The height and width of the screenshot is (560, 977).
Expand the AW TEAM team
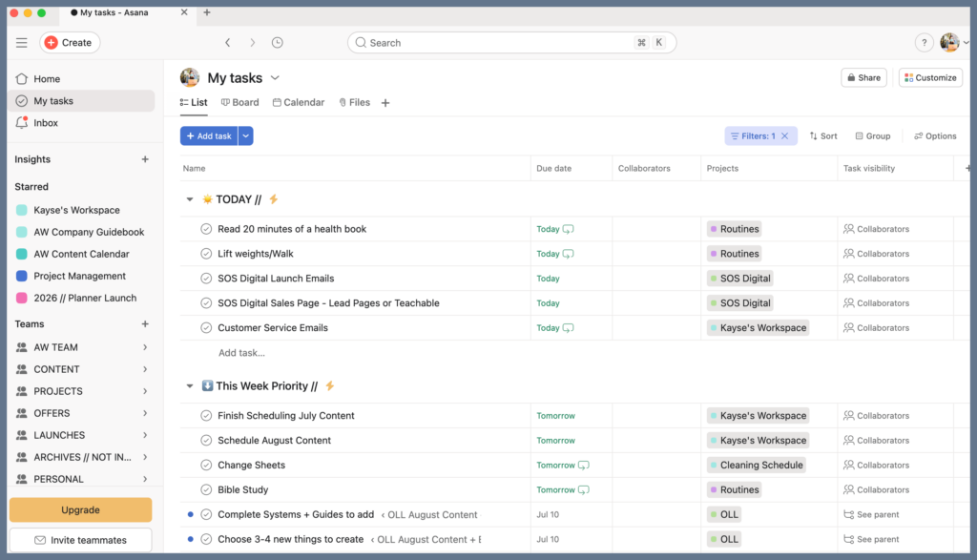pyautogui.click(x=145, y=347)
